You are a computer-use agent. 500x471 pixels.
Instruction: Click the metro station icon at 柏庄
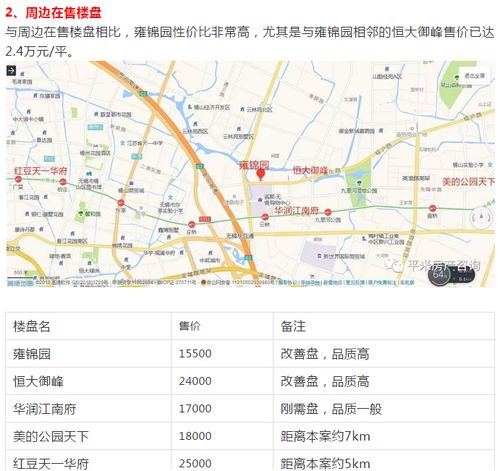click(63, 182)
